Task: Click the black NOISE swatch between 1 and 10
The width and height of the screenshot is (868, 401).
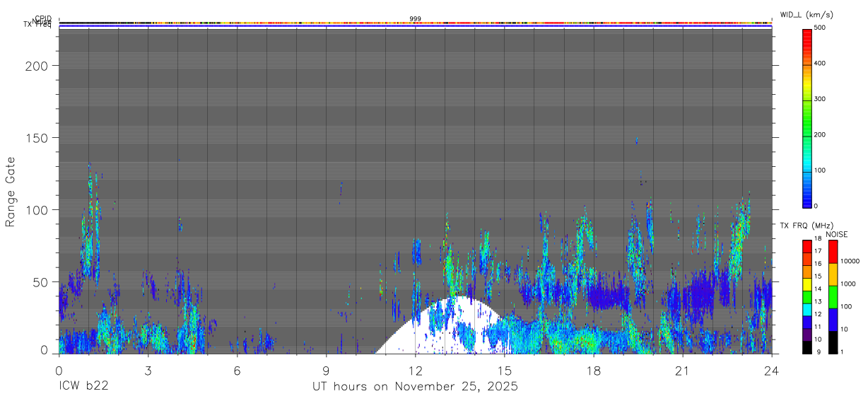Action: (833, 342)
